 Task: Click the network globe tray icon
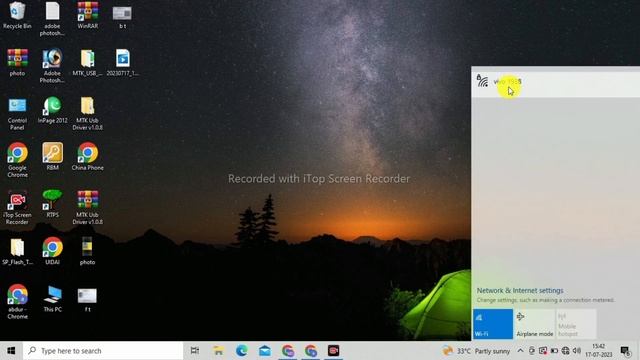click(x=565, y=351)
